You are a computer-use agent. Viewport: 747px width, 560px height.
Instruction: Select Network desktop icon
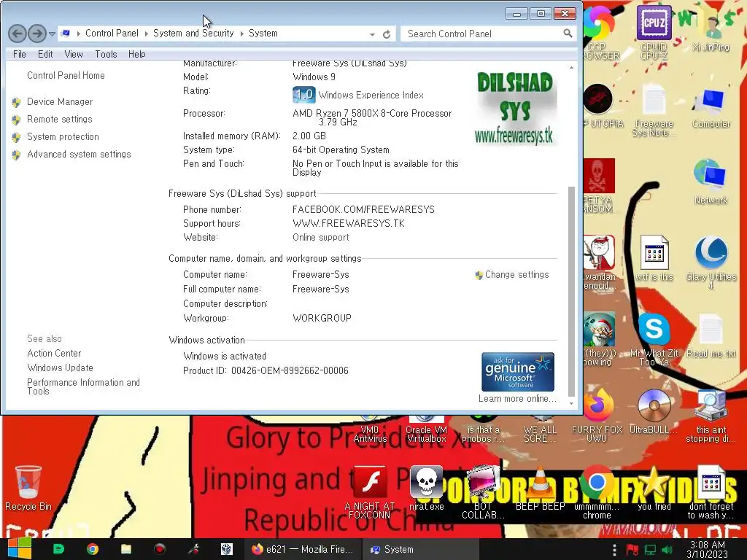711,182
